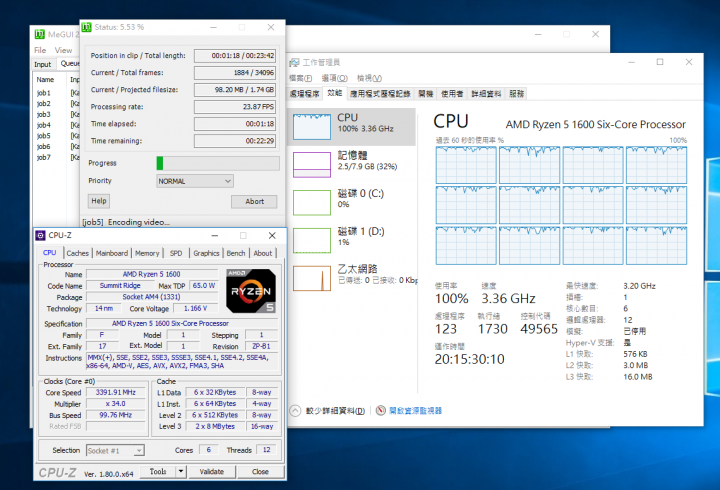Click the Close button at CPU-Z bottom
720x490 pixels.
pyautogui.click(x=260, y=472)
